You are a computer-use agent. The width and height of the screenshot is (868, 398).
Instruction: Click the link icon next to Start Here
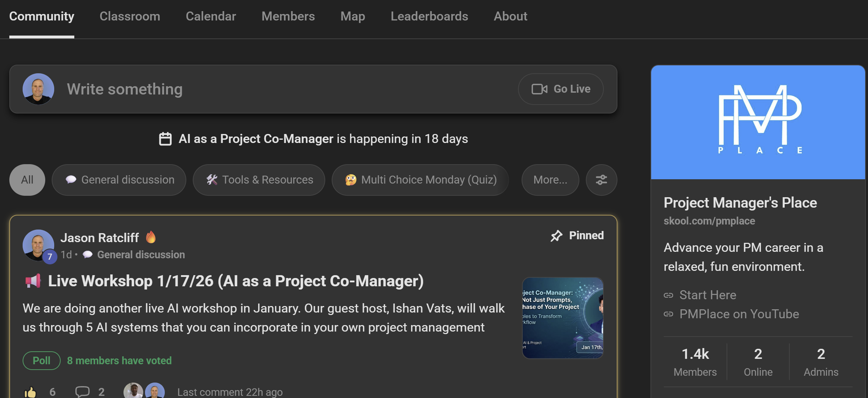(668, 295)
